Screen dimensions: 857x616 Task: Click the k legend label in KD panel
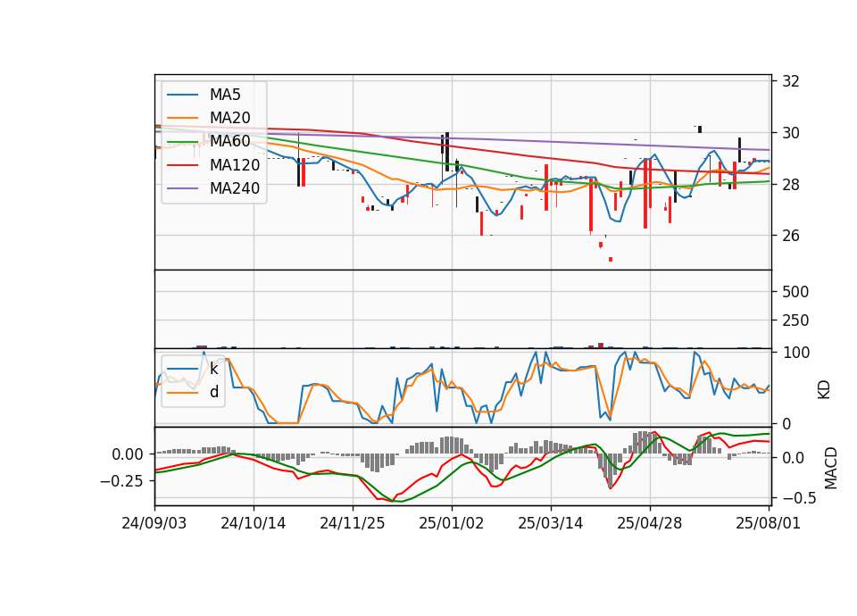point(213,369)
